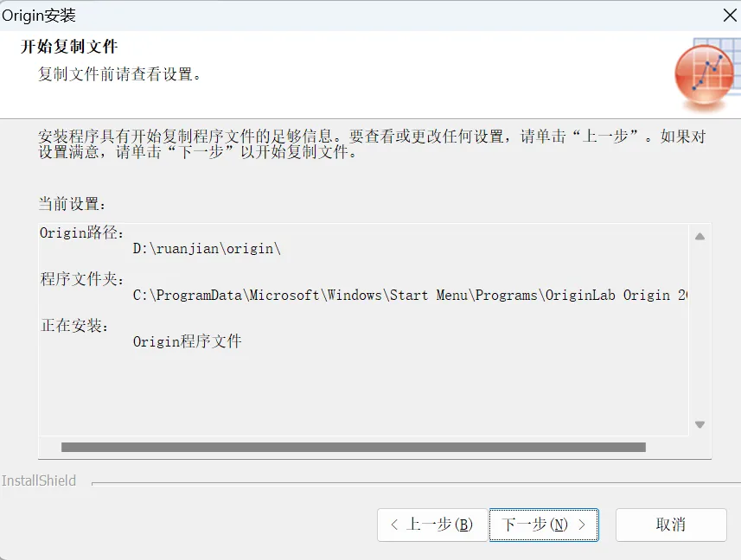Click the Origin安装 window title

point(39,16)
